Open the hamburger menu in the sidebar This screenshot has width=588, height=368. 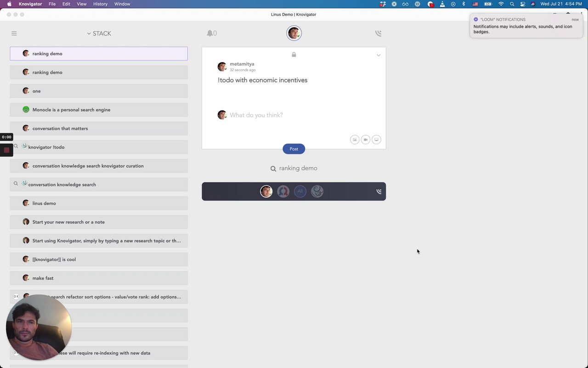14,33
